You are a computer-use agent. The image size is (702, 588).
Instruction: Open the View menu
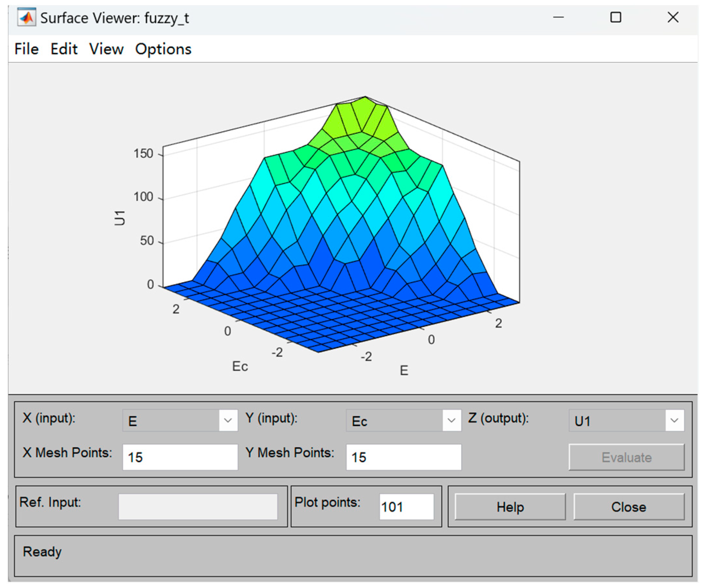106,49
